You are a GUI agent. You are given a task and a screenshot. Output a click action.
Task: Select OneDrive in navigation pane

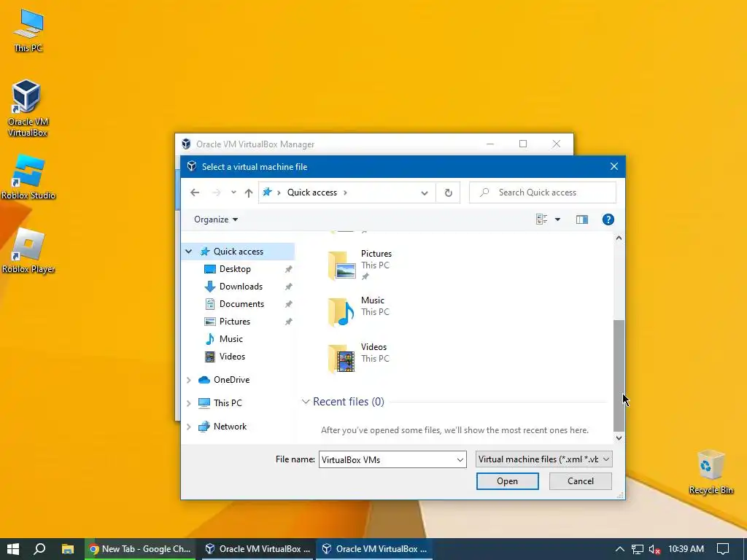coord(231,380)
